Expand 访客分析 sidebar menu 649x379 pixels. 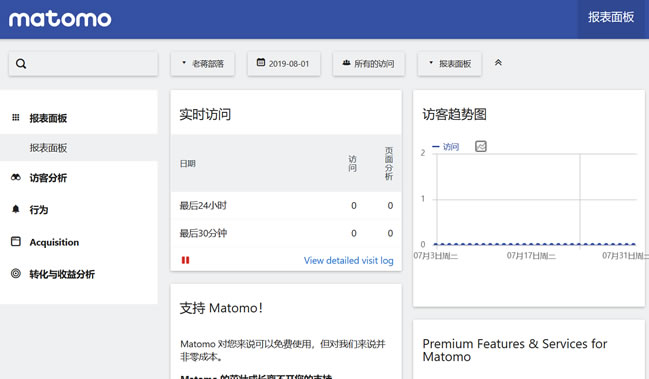pos(48,178)
